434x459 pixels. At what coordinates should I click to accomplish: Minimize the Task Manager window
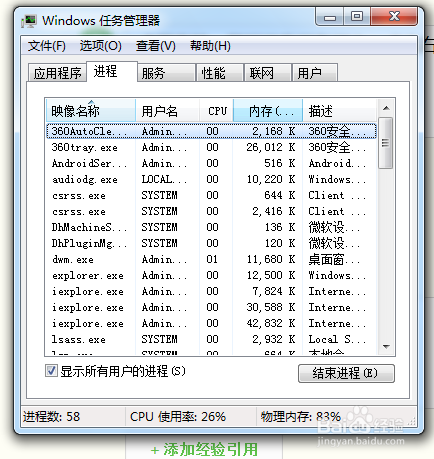click(330, 17)
